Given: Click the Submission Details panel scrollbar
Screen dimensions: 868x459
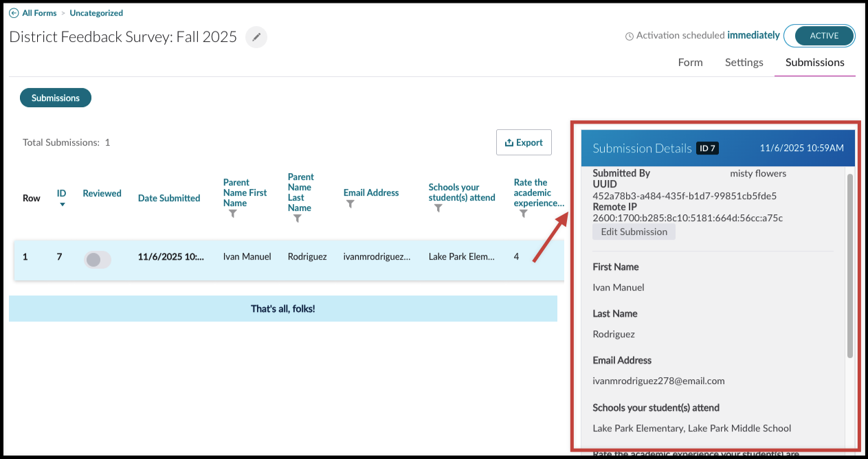Looking at the screenshot, I should [850, 265].
